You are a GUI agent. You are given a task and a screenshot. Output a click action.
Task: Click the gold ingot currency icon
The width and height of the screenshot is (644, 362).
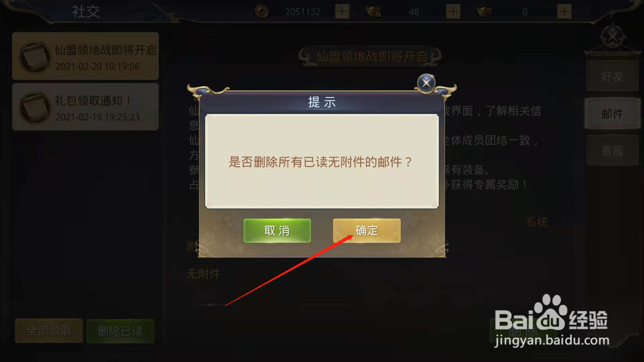(x=484, y=12)
